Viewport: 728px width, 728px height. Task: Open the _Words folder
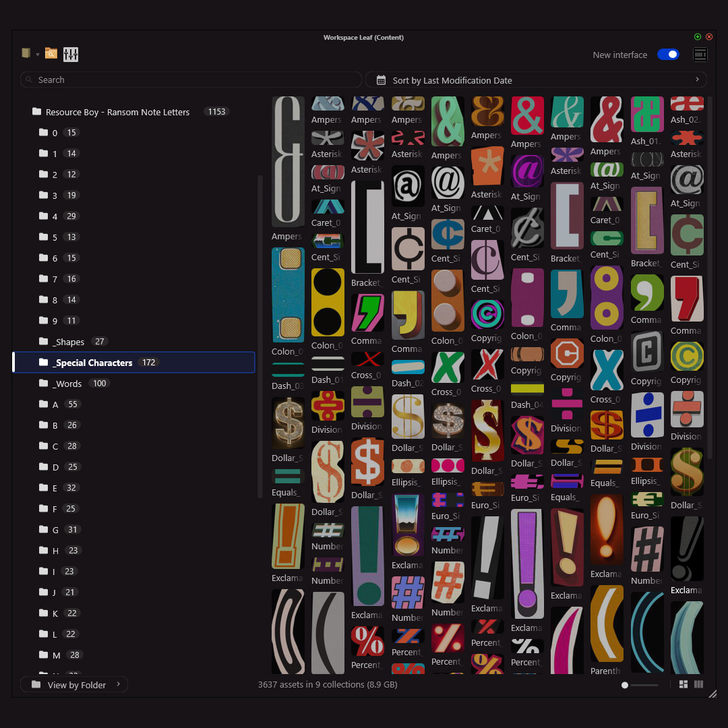pos(67,384)
